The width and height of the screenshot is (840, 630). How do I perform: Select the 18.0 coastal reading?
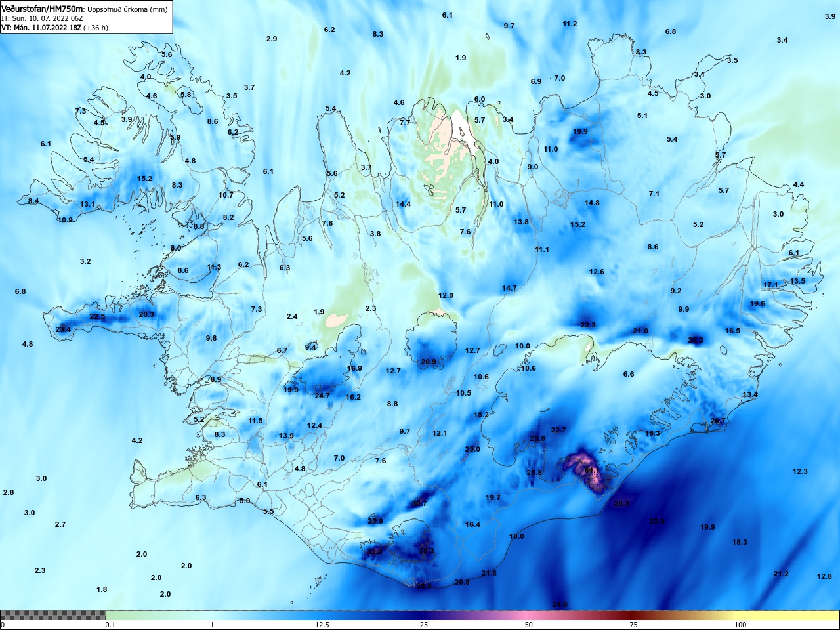[x=516, y=536]
